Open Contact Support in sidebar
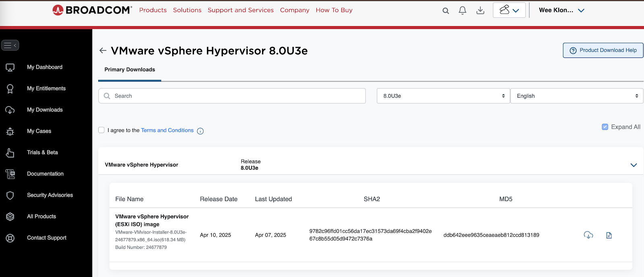 coord(47,238)
